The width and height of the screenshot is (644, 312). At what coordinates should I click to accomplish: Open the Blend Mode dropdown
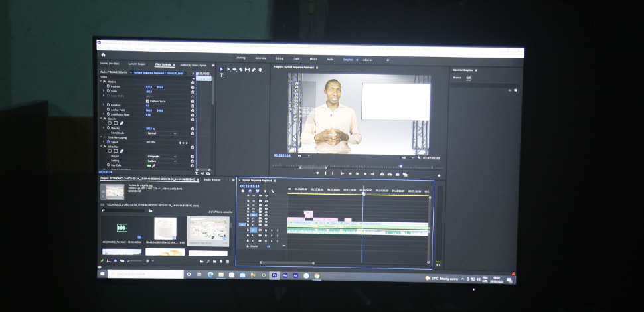point(161,133)
